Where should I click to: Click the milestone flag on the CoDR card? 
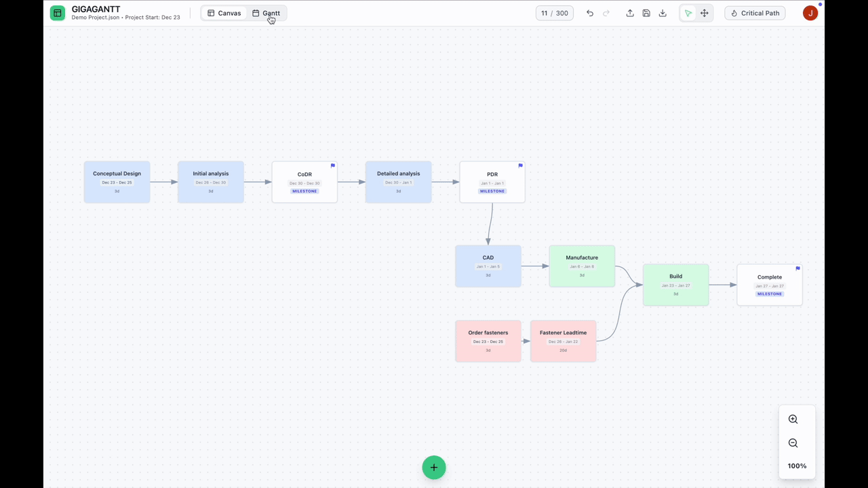tap(332, 165)
